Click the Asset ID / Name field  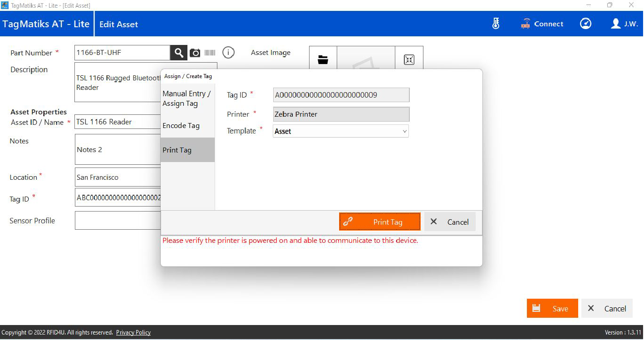coord(118,122)
